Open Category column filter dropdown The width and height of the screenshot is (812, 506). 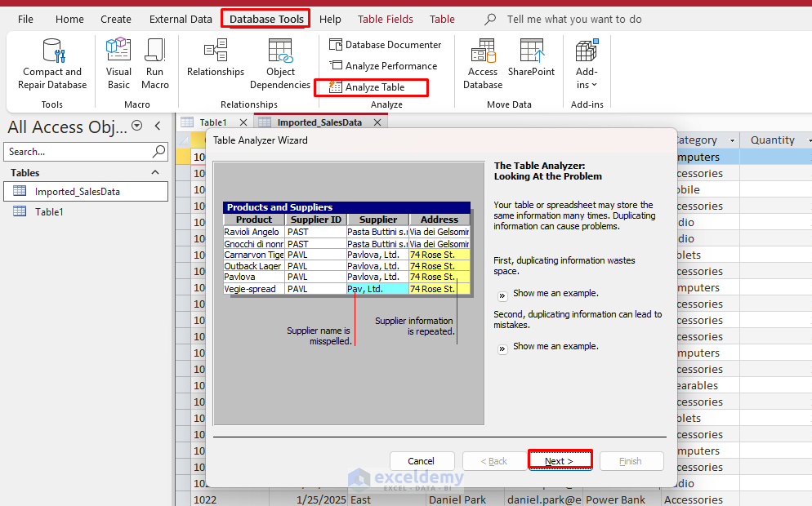tap(732, 140)
